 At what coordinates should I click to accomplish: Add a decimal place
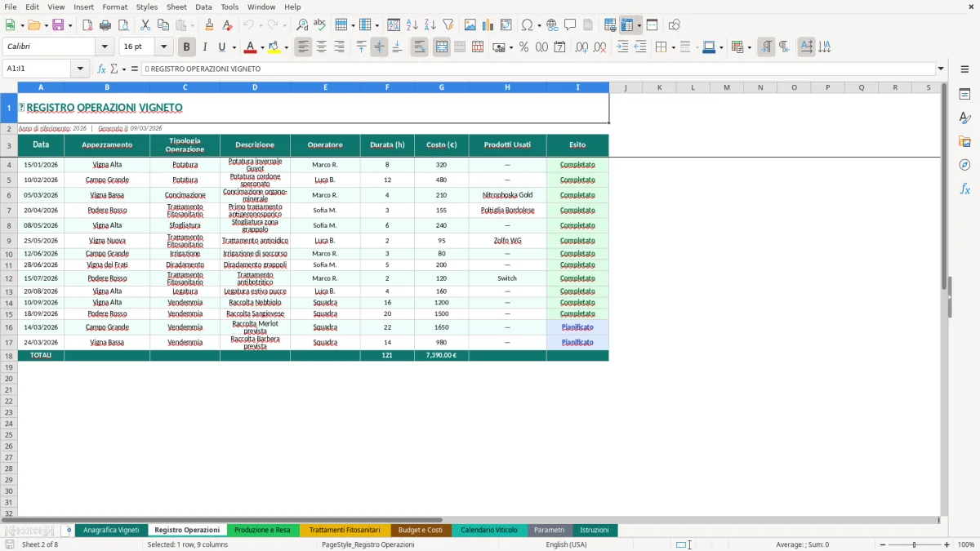coord(581,47)
